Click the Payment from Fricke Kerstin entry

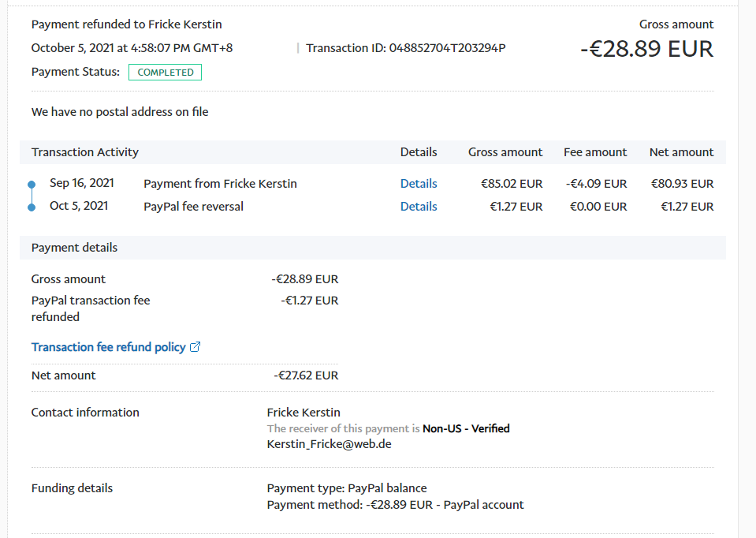[220, 184]
